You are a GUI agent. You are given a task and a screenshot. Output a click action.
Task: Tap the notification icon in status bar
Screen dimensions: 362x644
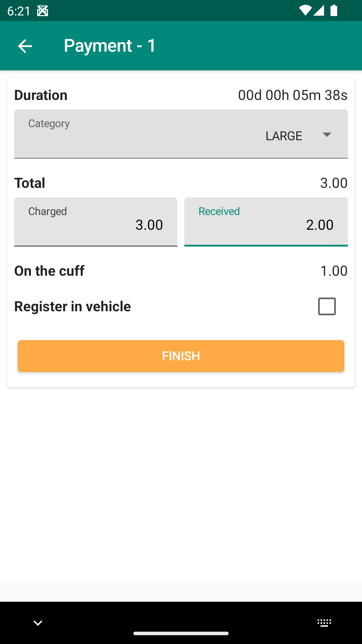43,11
